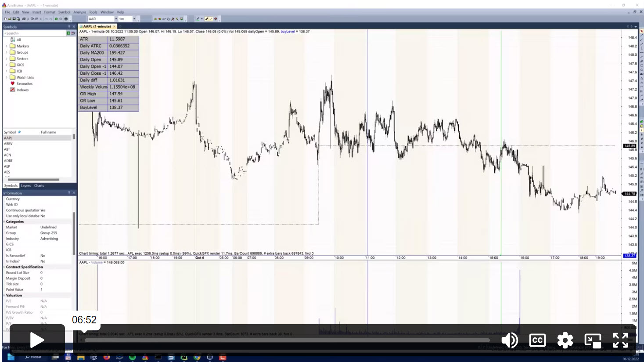Image resolution: width=644 pixels, height=362 pixels.
Task: Expand the GICS folder
Action: point(6,65)
